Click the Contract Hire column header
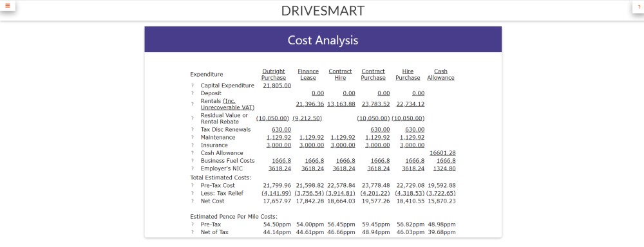The image size is (644, 247). [340, 74]
